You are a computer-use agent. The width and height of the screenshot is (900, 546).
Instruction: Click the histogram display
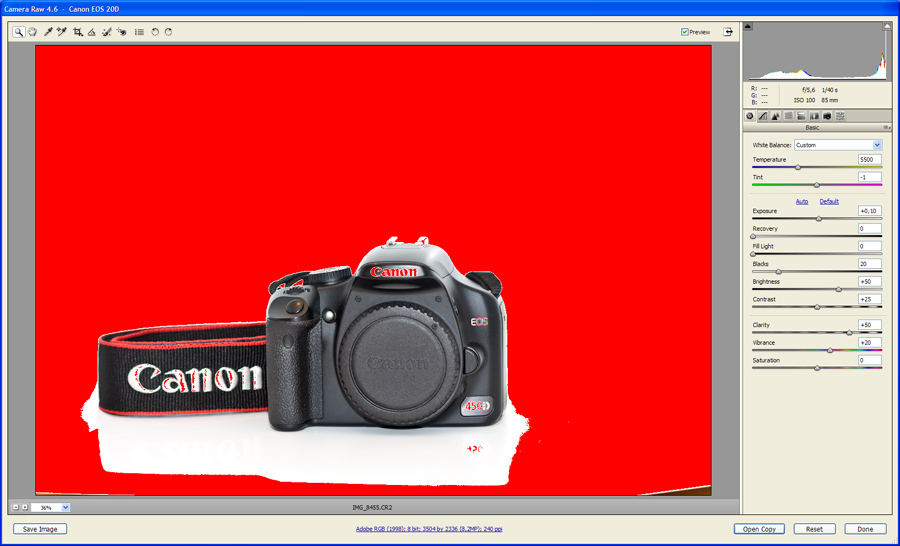coord(817,51)
